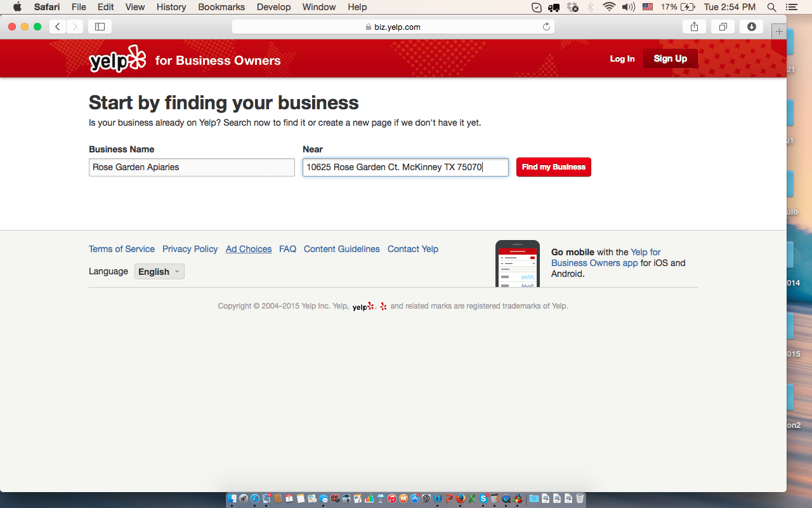Viewport: 812px width, 508px height.
Task: Open Finder from the Dock
Action: pos(232,498)
